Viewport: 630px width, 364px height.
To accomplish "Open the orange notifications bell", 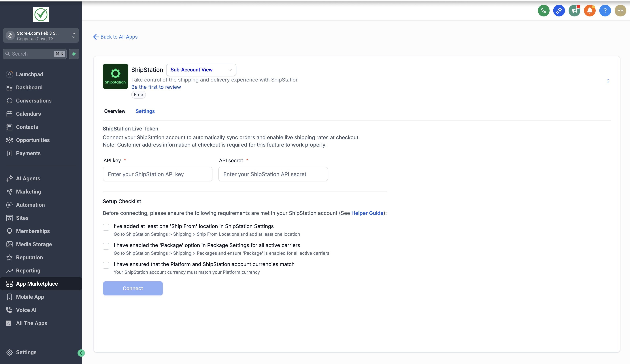I will [x=589, y=11].
